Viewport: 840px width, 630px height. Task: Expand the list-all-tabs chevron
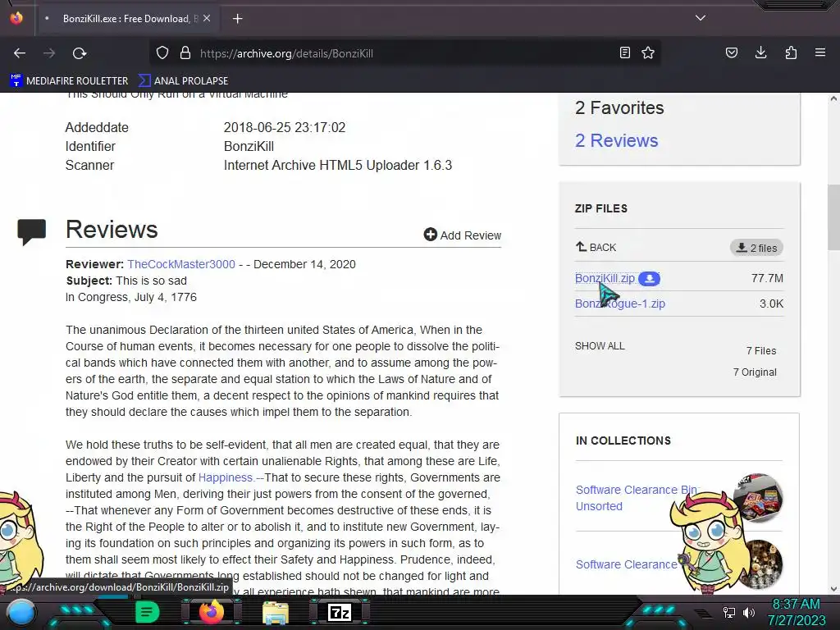click(701, 18)
